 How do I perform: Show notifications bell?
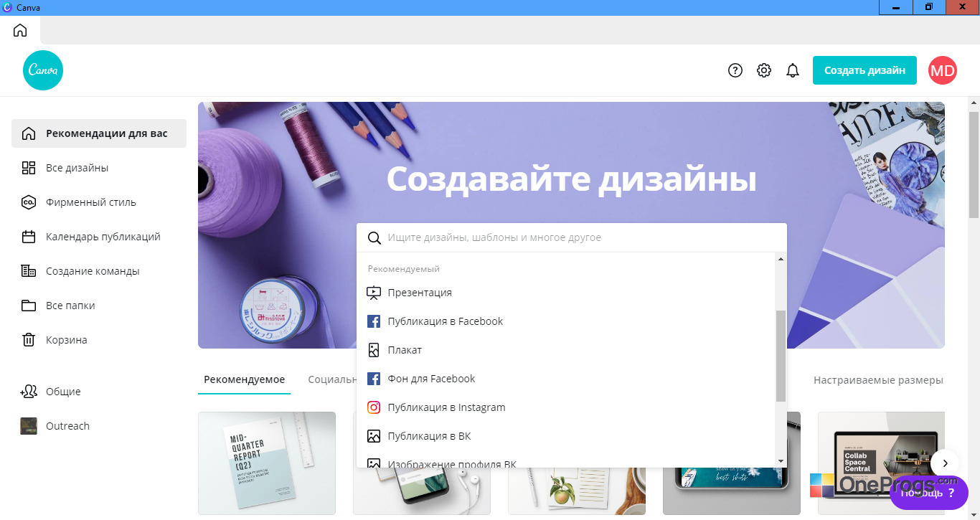(793, 70)
